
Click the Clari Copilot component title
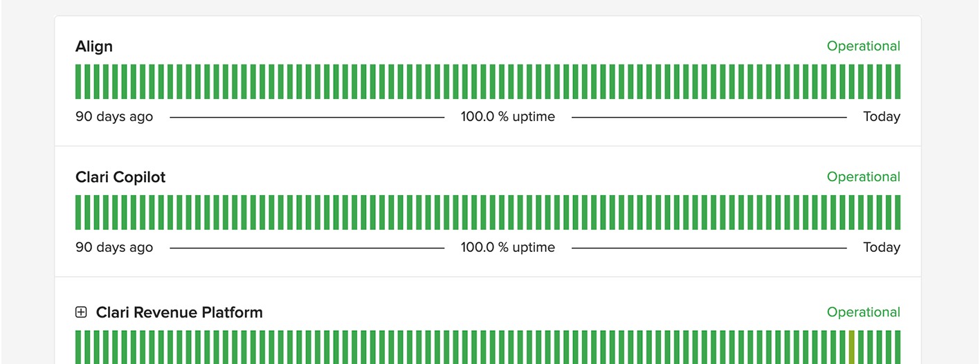point(120,177)
